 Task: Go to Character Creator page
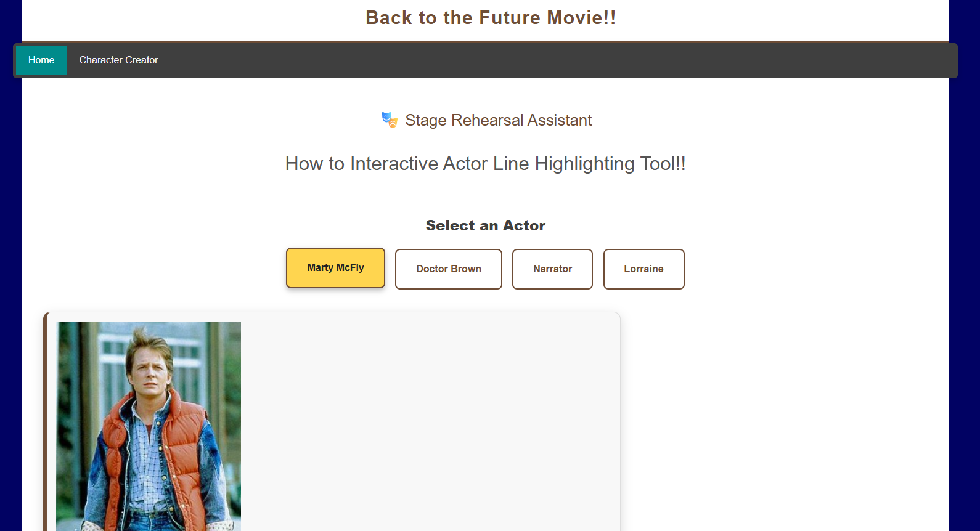point(118,60)
